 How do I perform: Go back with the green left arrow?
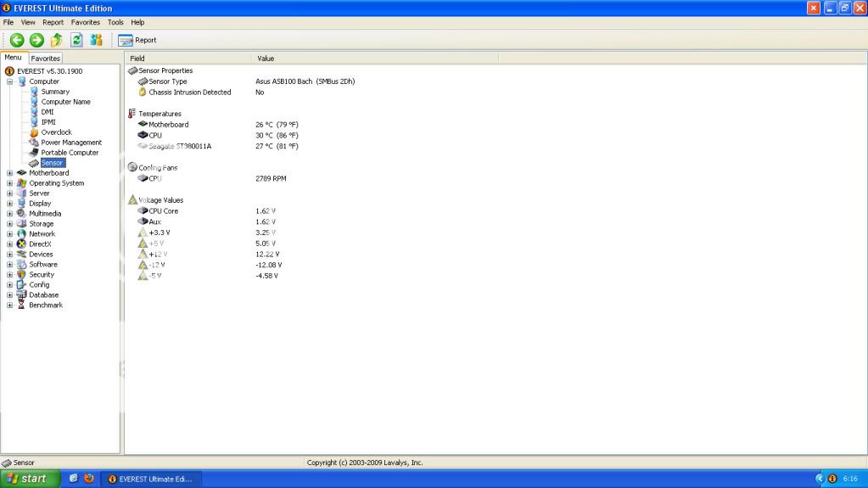(17, 40)
